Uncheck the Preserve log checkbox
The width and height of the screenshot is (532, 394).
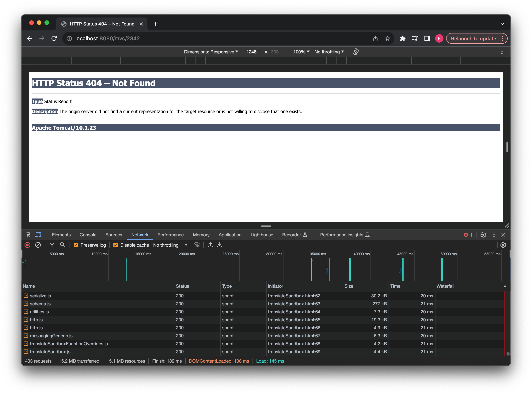pos(76,245)
